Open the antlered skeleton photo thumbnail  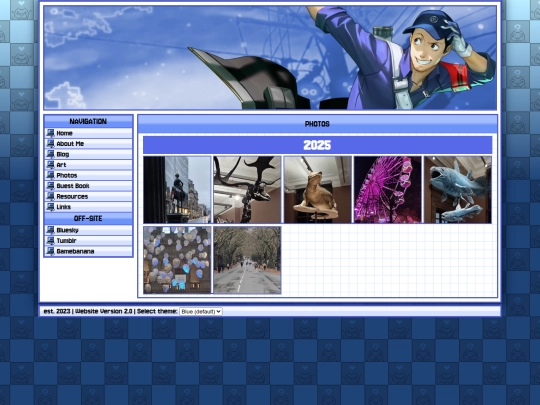[247, 190]
